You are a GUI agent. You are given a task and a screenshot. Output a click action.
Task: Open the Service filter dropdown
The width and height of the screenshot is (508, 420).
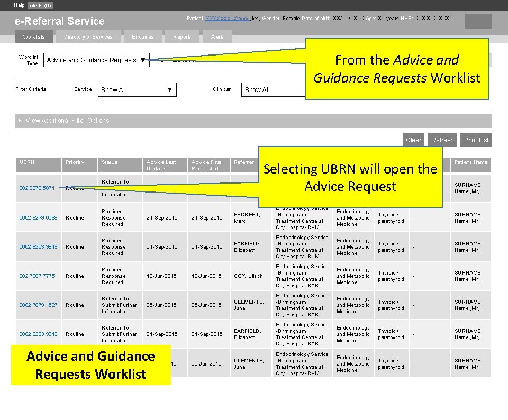[x=137, y=90]
